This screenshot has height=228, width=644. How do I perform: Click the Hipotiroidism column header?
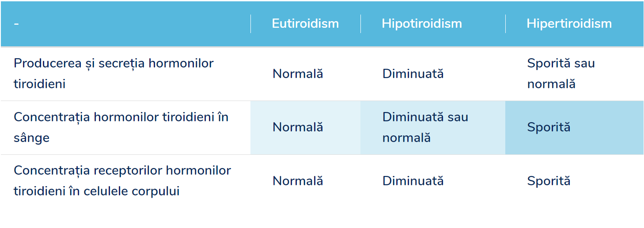pos(422,23)
